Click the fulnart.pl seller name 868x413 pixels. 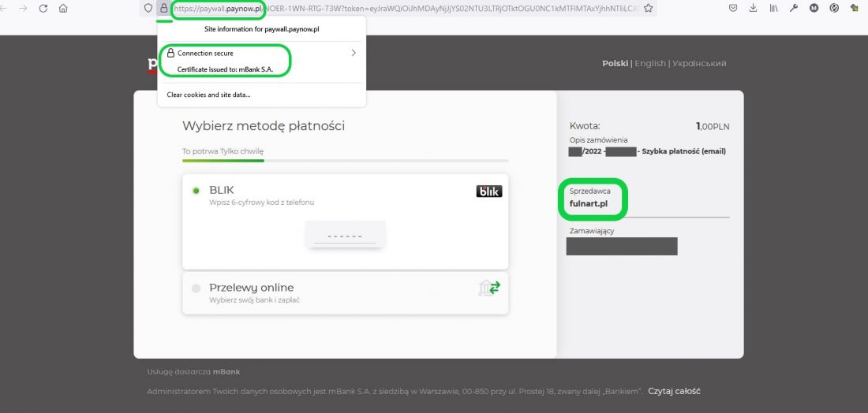point(588,203)
